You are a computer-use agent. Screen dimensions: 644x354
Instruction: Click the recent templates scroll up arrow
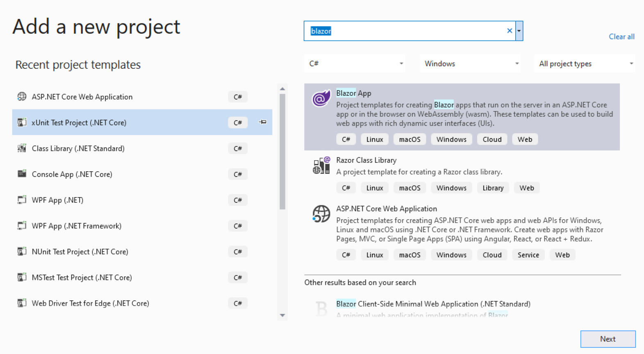(282, 88)
